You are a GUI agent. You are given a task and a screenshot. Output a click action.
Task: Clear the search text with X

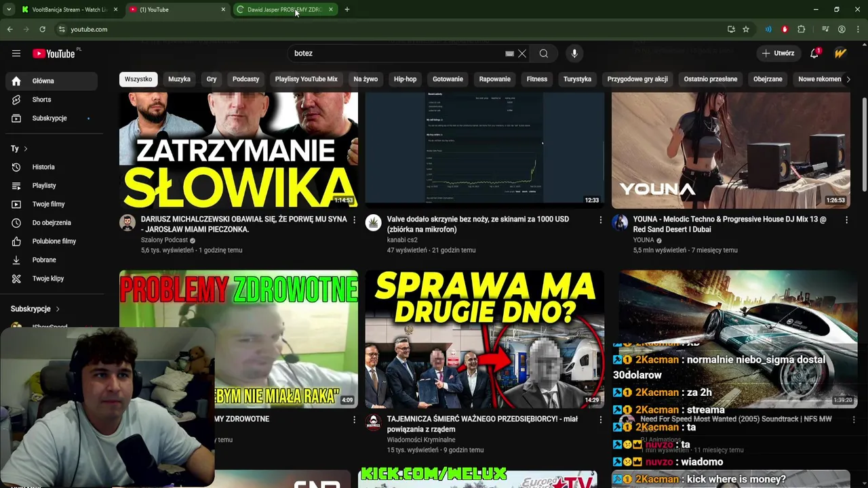click(522, 54)
